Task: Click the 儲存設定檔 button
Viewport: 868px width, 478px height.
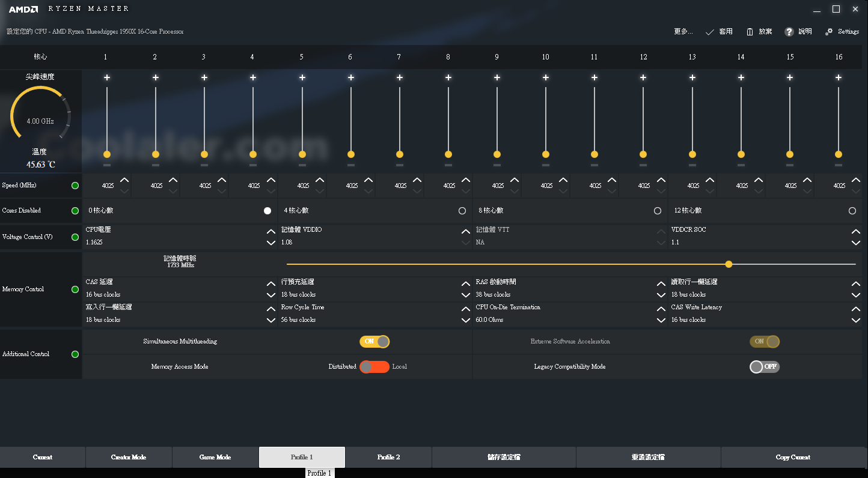Action: 504,458
